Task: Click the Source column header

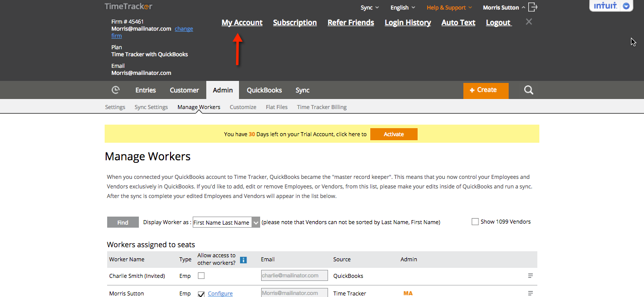Action: tap(342, 259)
